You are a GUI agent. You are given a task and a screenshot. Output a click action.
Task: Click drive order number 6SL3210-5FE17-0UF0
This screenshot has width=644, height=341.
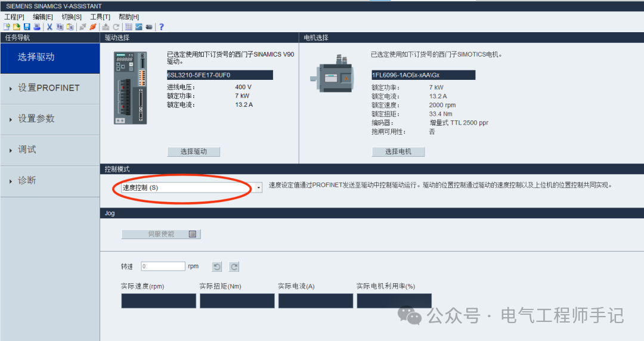(x=219, y=75)
